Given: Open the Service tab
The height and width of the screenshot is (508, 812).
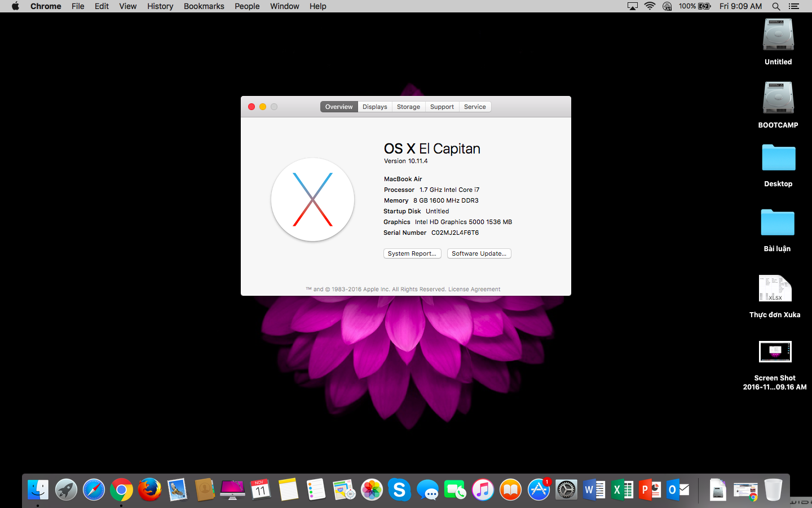Looking at the screenshot, I should [475, 107].
